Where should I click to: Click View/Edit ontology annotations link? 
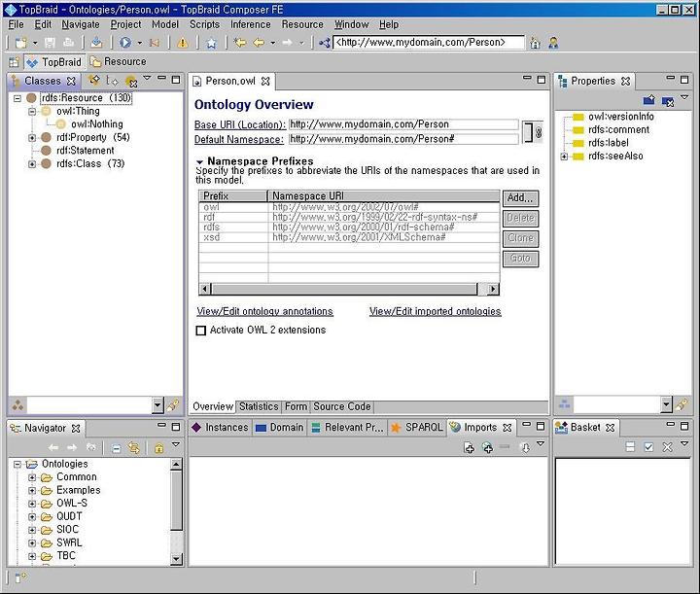264,311
